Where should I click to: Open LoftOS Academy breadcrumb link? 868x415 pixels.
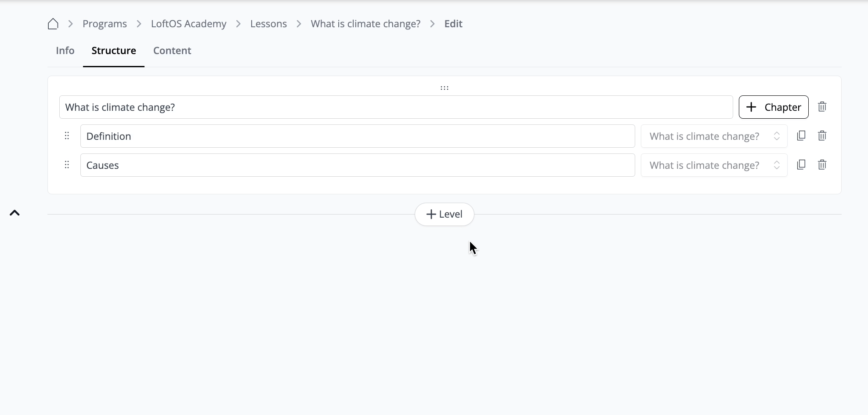point(188,24)
